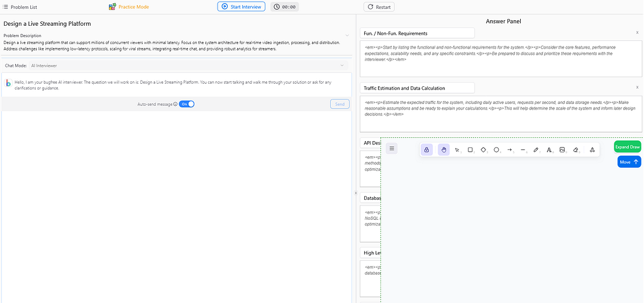Select the Selection arrow tool
Viewport: 644px width, 303px height.
point(457,150)
